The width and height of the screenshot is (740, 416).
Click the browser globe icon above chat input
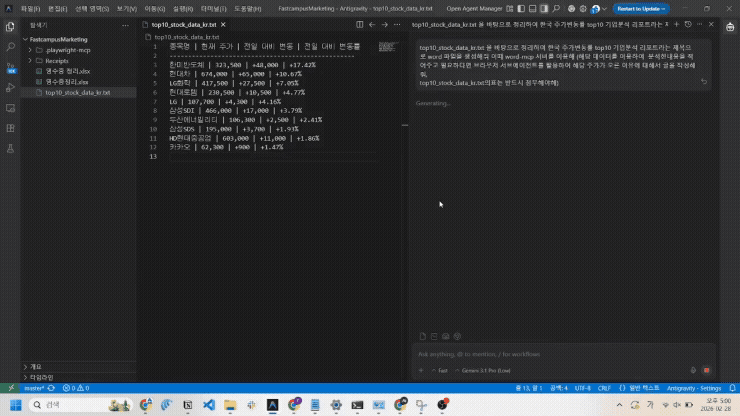click(x=457, y=336)
